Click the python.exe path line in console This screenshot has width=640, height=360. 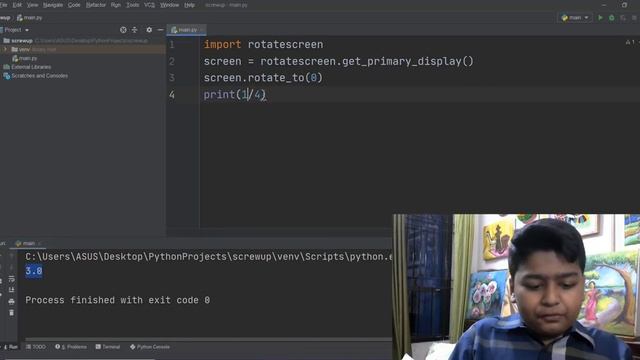(x=208, y=257)
